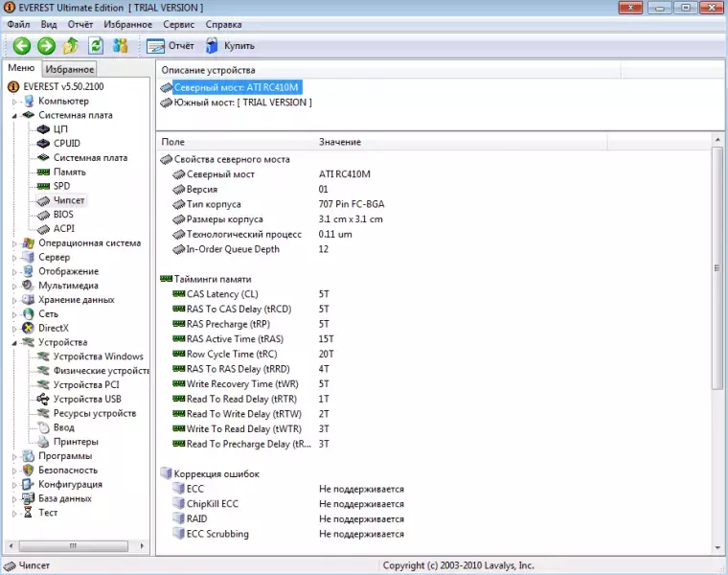The width and height of the screenshot is (728, 575).
Task: Click the Сеть globe icon
Action: (x=29, y=314)
